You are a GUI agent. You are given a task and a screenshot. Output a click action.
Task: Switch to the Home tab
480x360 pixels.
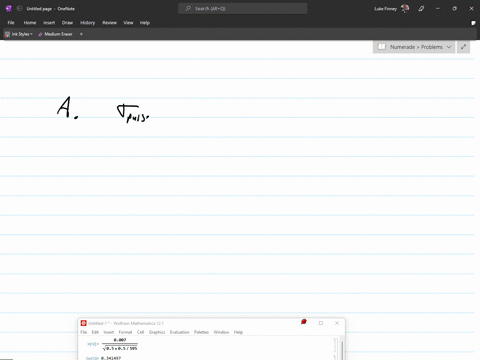(x=30, y=23)
